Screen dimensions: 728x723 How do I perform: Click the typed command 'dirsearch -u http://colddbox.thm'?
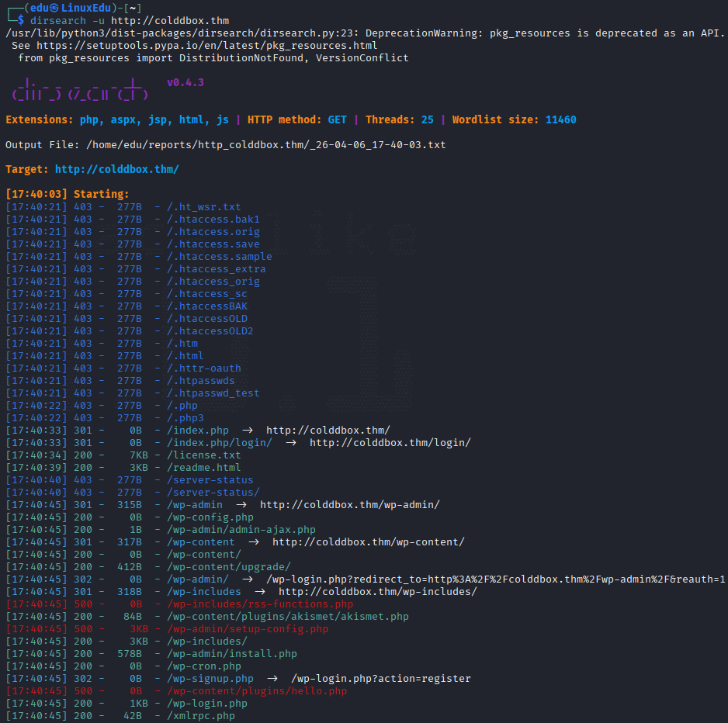click(130, 21)
